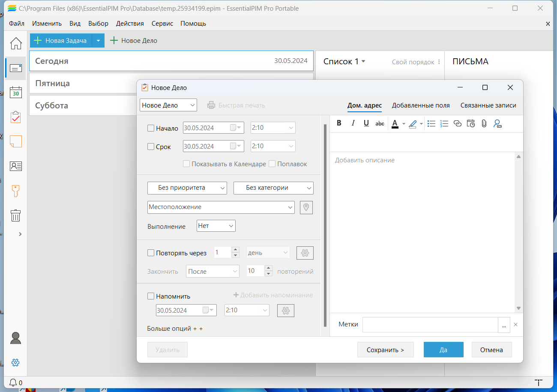Open the Выполнение completion dropdown
This screenshot has width=557, height=392.
click(216, 226)
